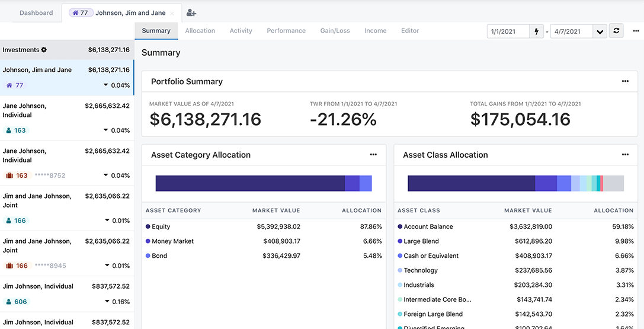This screenshot has width=644, height=329.
Task: Sort by ASSET CATEGORY column header
Action: pos(174,210)
